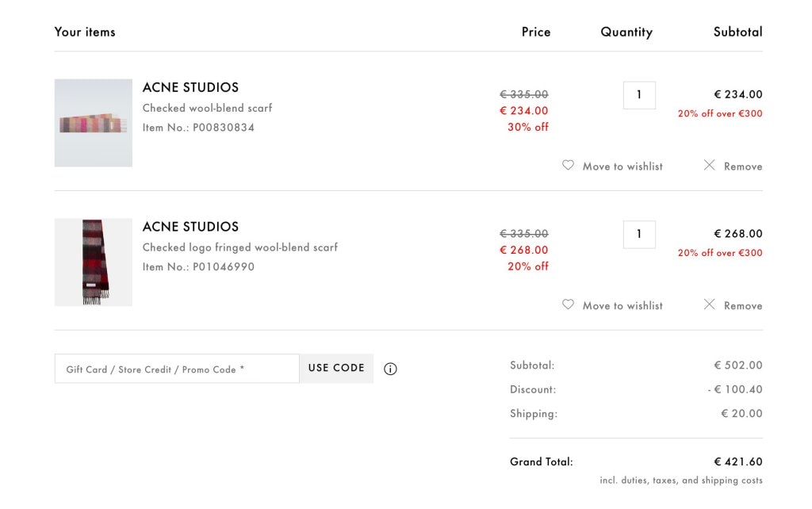Select the quantity box for item P00830834
812x509 pixels.
click(x=639, y=95)
